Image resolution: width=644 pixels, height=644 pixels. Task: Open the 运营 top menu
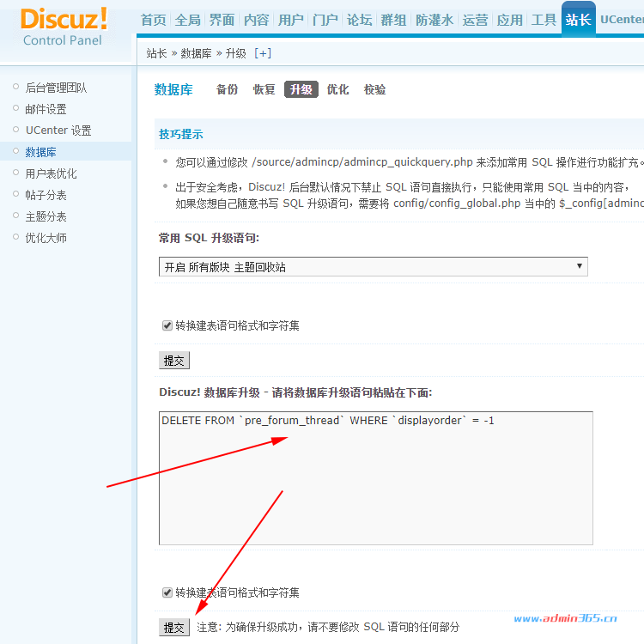(x=475, y=20)
